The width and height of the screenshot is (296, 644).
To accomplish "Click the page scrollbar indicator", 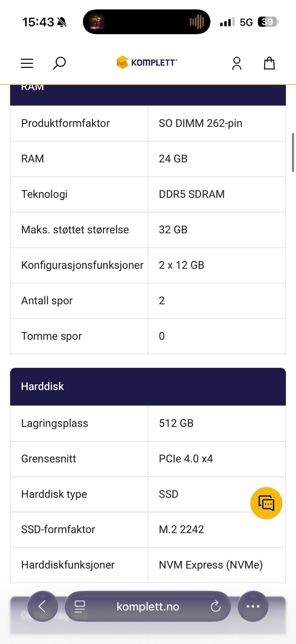I will (x=293, y=153).
